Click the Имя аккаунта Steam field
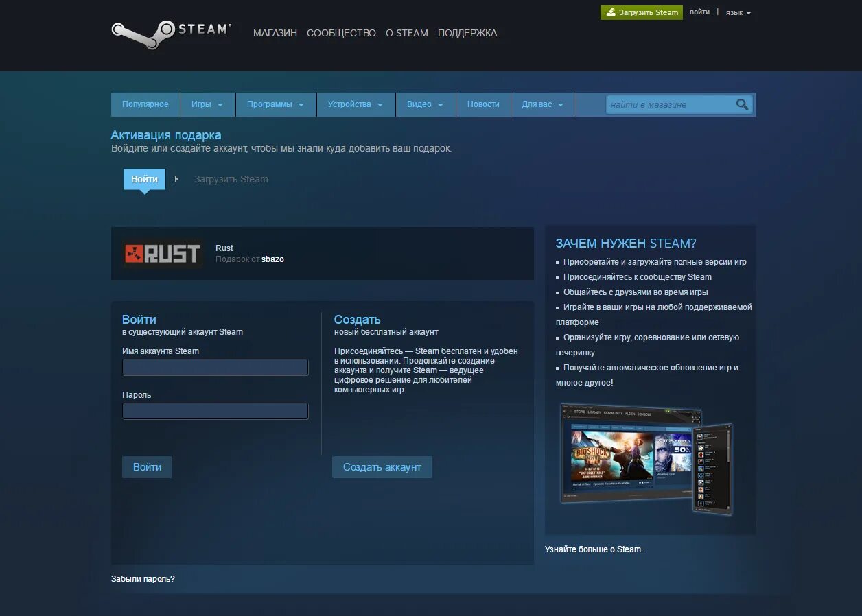This screenshot has height=616, width=862. (215, 368)
